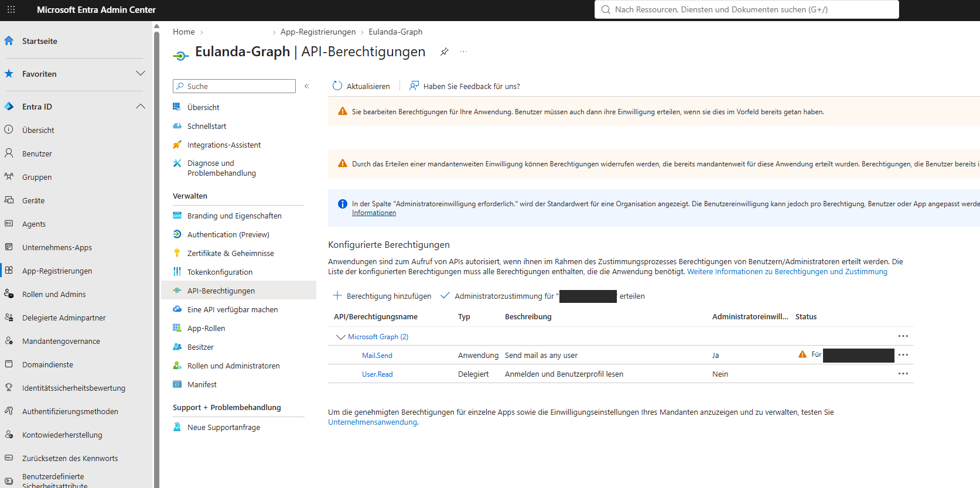Click the Aktualisieren refresh icon
Screen dimensions: 980x488
click(x=337, y=86)
